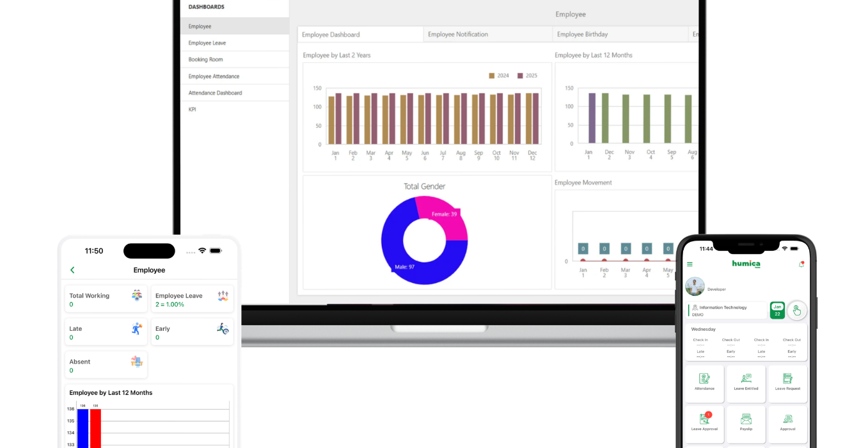Open the hamburger menu in the humica app
Screen dimensions: 868x448
point(690,264)
